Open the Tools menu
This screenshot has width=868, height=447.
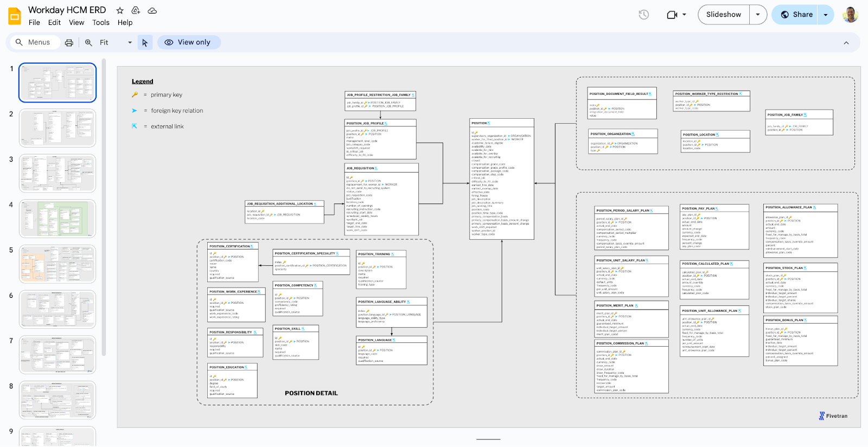tap(101, 23)
